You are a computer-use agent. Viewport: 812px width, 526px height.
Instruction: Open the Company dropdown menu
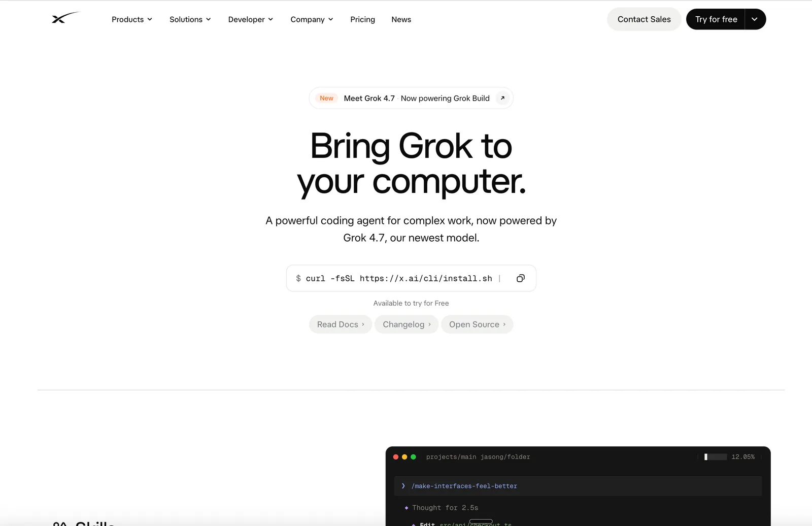[312, 19]
